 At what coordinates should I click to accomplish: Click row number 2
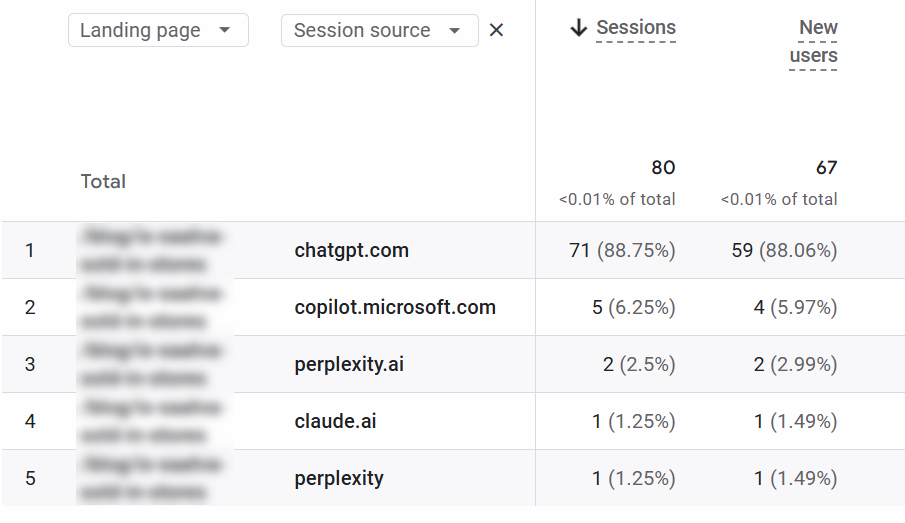pos(30,307)
